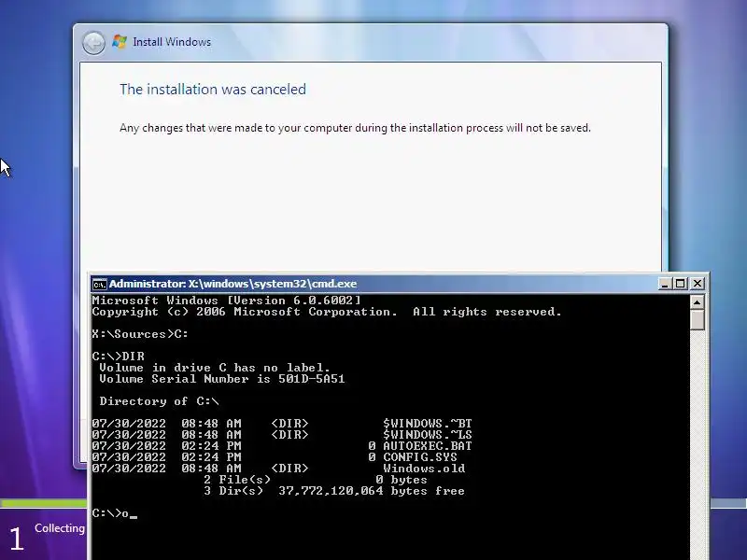The height and width of the screenshot is (560, 747).
Task: Click the 'C:\>o' prompt line
Action: [x=114, y=513]
